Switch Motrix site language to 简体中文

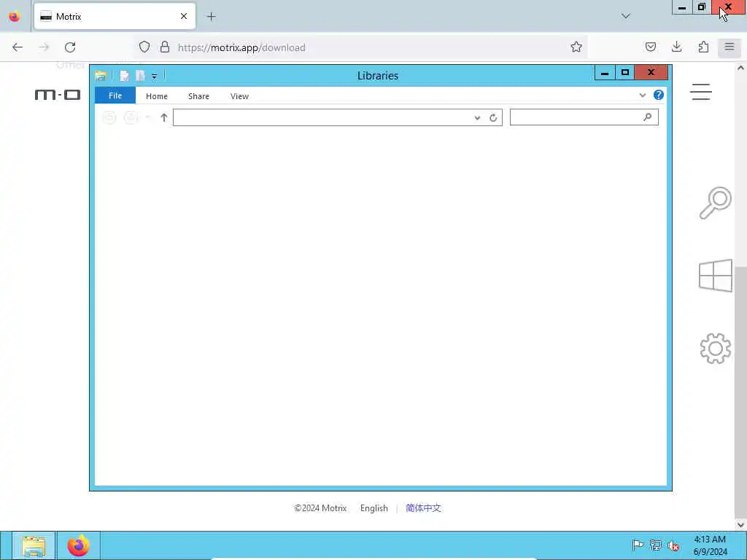(x=423, y=508)
